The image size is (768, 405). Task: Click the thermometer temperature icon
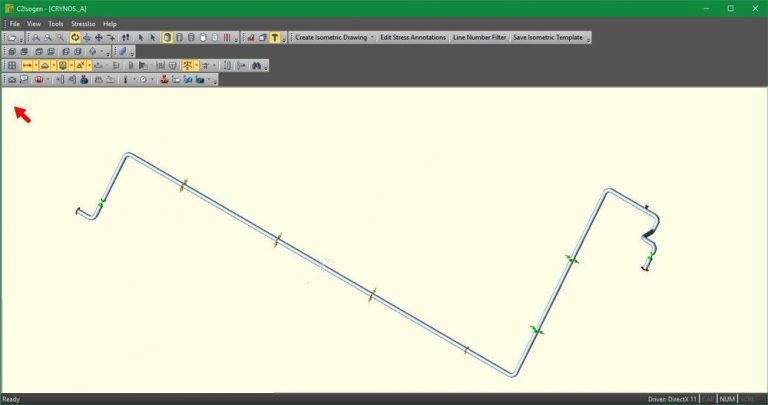coord(125,79)
